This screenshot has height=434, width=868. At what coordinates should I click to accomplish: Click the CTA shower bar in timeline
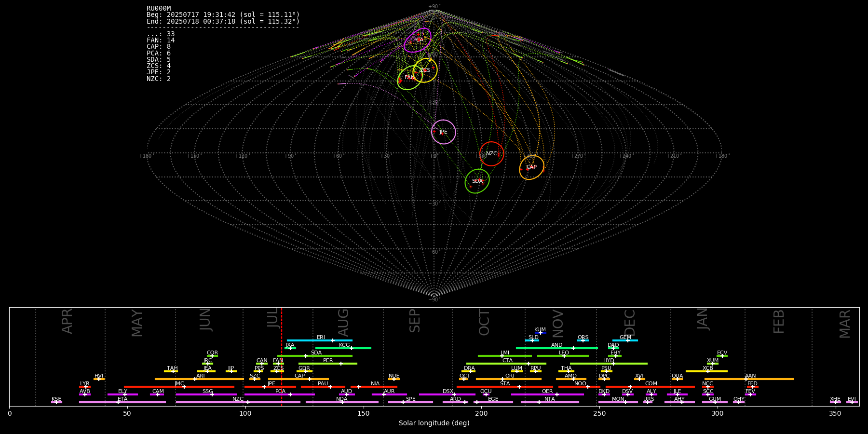tap(506, 364)
